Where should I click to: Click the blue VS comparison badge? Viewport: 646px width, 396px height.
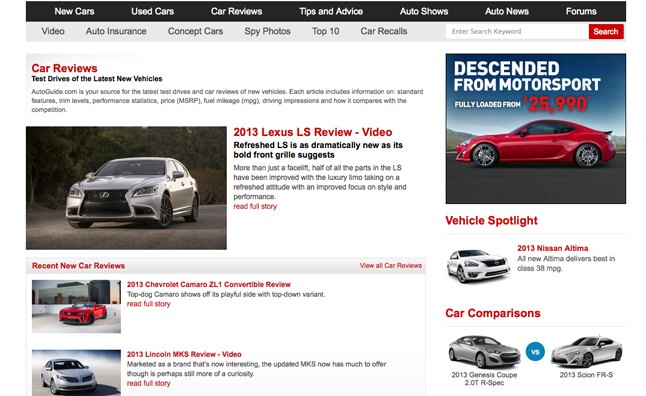point(535,352)
